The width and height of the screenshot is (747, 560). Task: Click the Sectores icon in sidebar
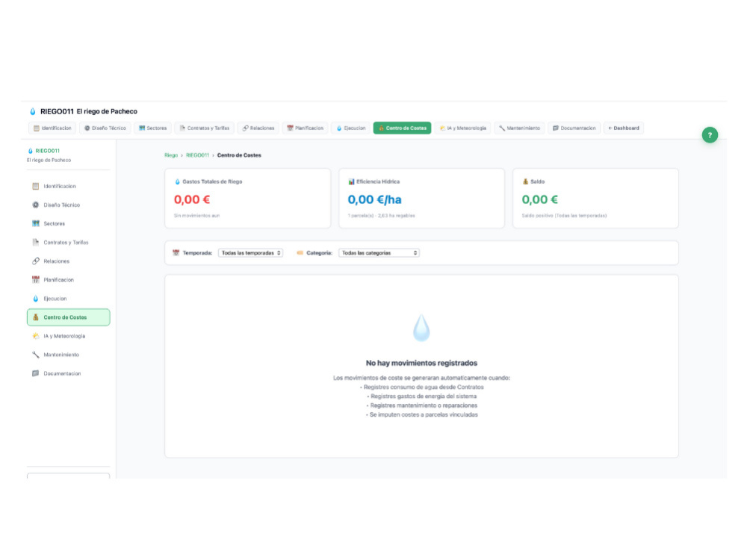36,223
